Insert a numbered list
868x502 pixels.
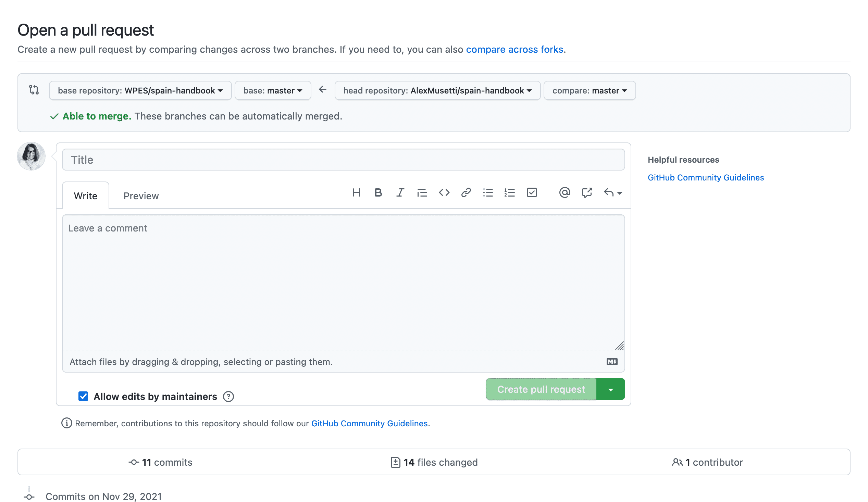point(509,192)
